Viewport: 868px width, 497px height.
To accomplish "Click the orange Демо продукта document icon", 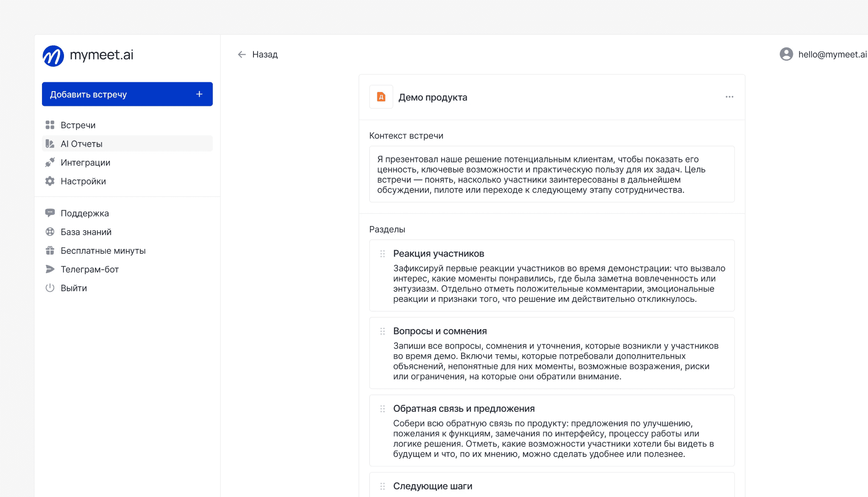I will (x=381, y=97).
